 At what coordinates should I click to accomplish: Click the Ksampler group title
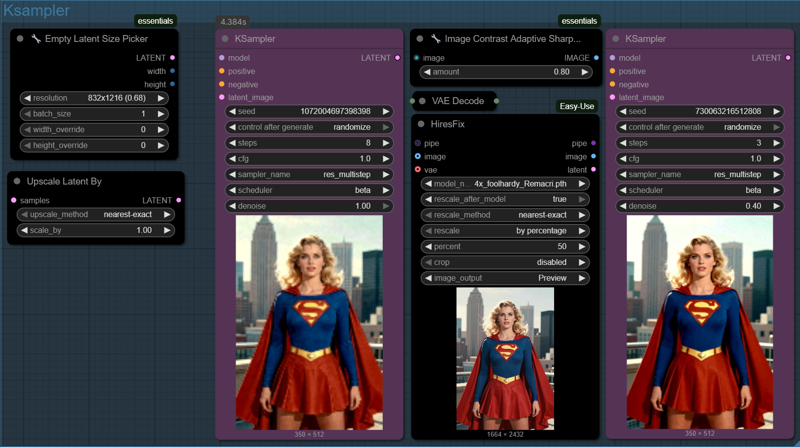pos(36,11)
